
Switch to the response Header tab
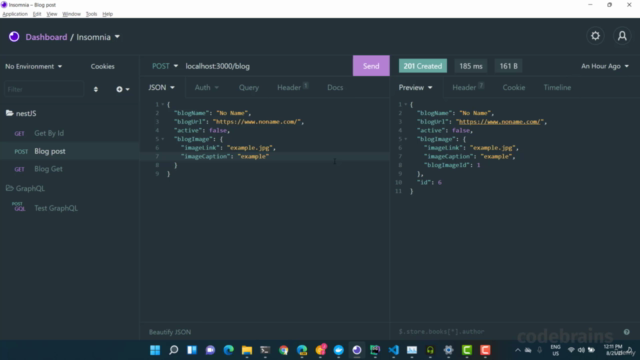[468, 87]
